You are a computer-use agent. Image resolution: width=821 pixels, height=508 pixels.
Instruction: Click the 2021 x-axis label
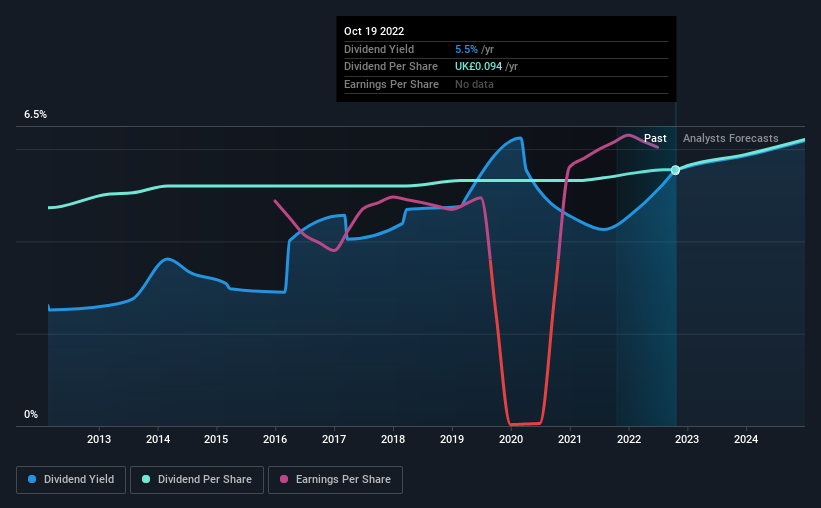click(570, 439)
